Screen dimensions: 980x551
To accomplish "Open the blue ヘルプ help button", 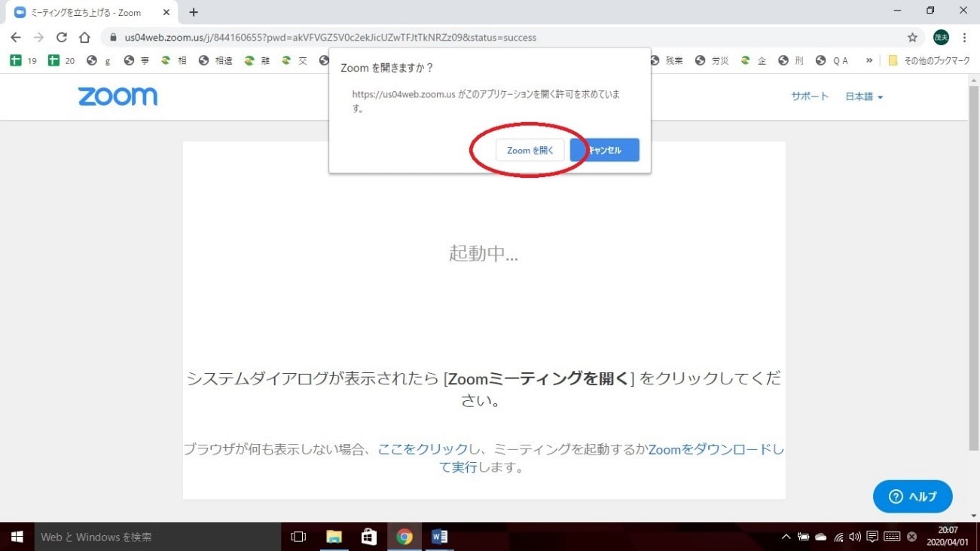I will tap(913, 496).
